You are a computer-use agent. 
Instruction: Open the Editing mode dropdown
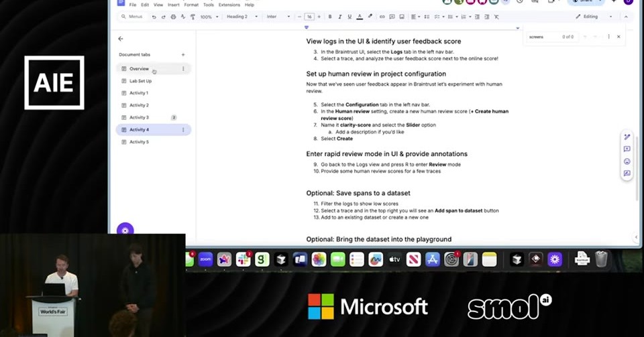(x=594, y=17)
